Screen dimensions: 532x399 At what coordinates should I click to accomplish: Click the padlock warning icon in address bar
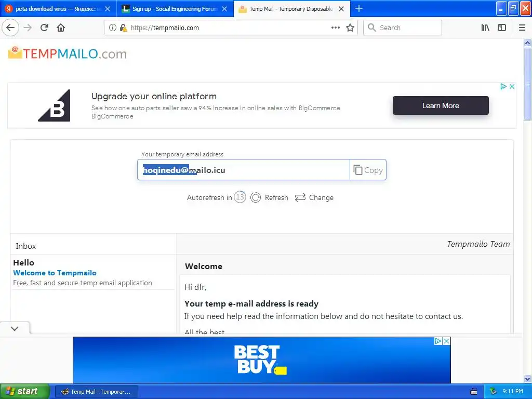pos(123,28)
